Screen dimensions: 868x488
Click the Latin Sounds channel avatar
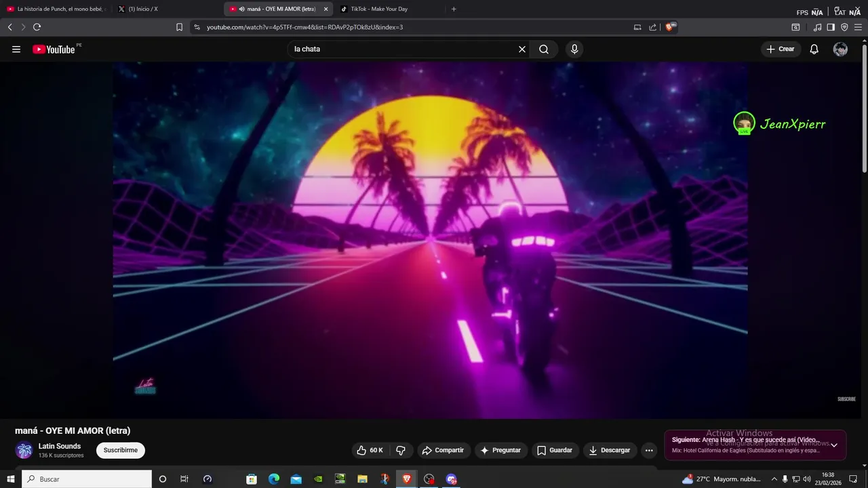pyautogui.click(x=24, y=451)
